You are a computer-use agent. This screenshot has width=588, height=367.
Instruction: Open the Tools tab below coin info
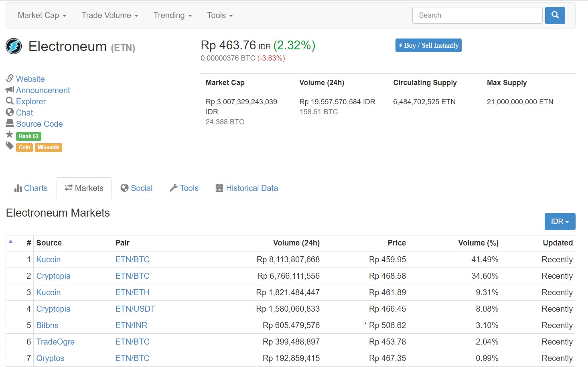[184, 188]
